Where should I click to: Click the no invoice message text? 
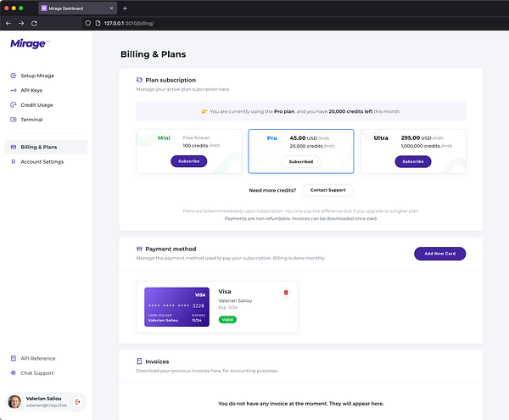click(301, 403)
